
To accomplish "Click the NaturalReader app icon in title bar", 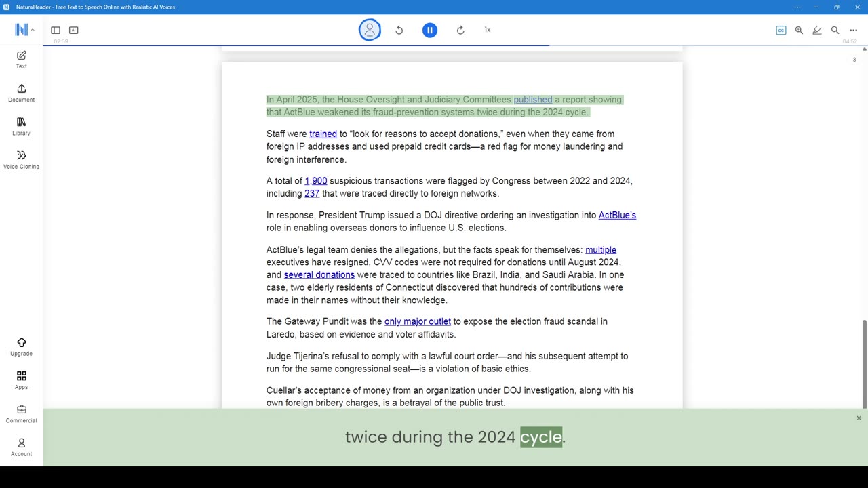I will coord(6,7).
